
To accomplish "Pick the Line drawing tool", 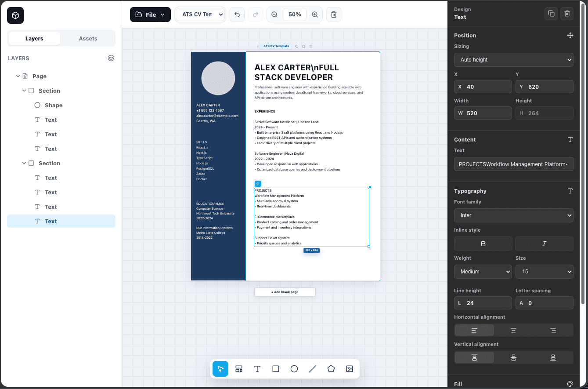I will pyautogui.click(x=313, y=369).
